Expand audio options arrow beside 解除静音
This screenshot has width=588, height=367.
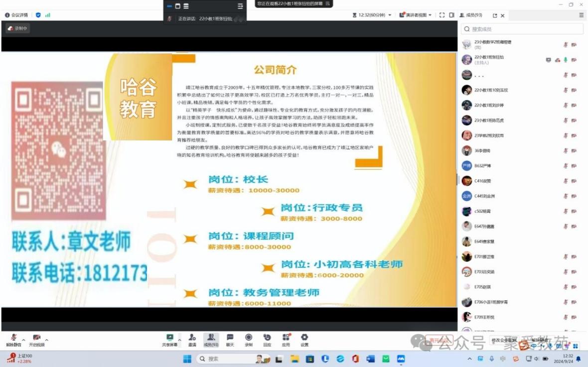tap(24, 340)
